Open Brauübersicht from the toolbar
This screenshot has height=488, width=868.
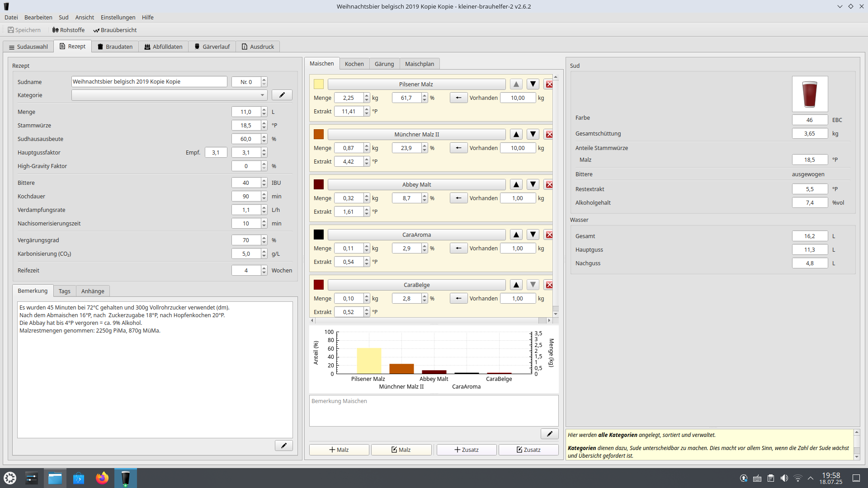pos(115,30)
